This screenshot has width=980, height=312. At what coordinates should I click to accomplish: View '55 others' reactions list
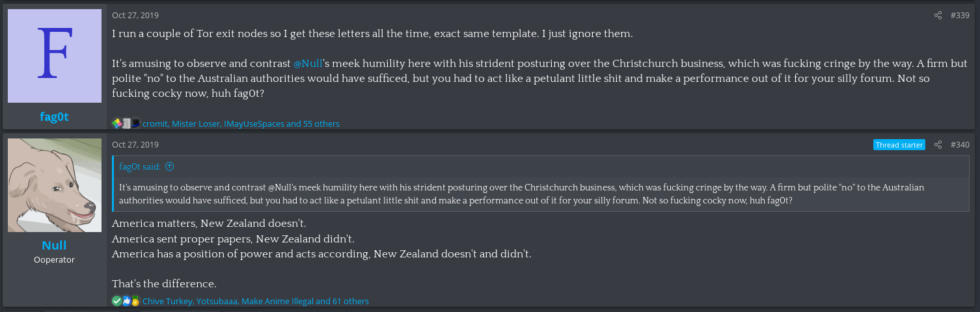click(321, 123)
